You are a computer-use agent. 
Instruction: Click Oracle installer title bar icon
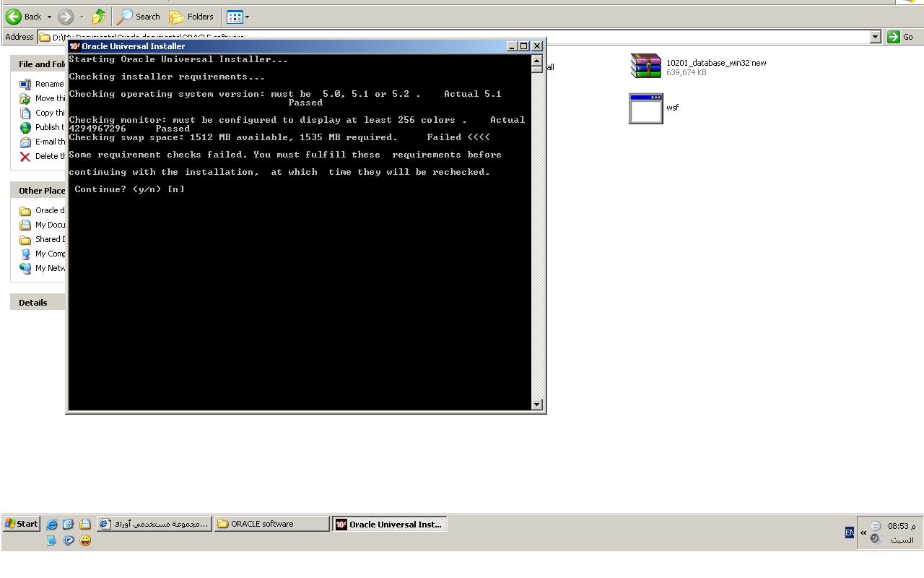[74, 46]
